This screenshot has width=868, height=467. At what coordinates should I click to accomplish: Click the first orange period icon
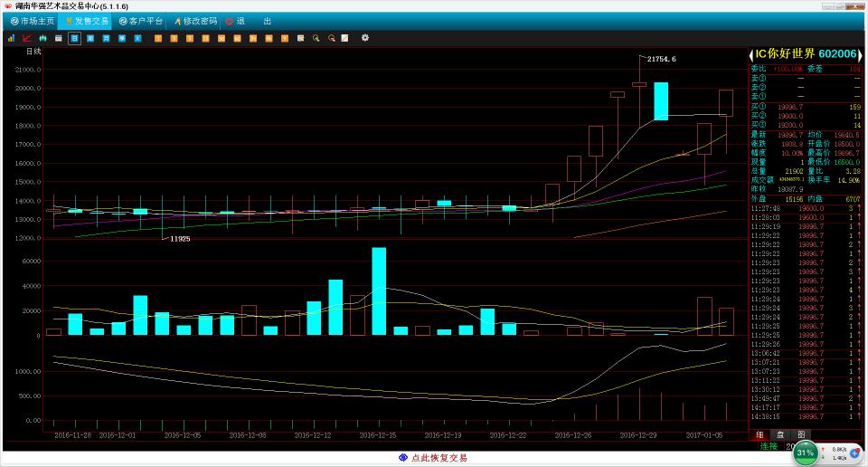pos(158,38)
